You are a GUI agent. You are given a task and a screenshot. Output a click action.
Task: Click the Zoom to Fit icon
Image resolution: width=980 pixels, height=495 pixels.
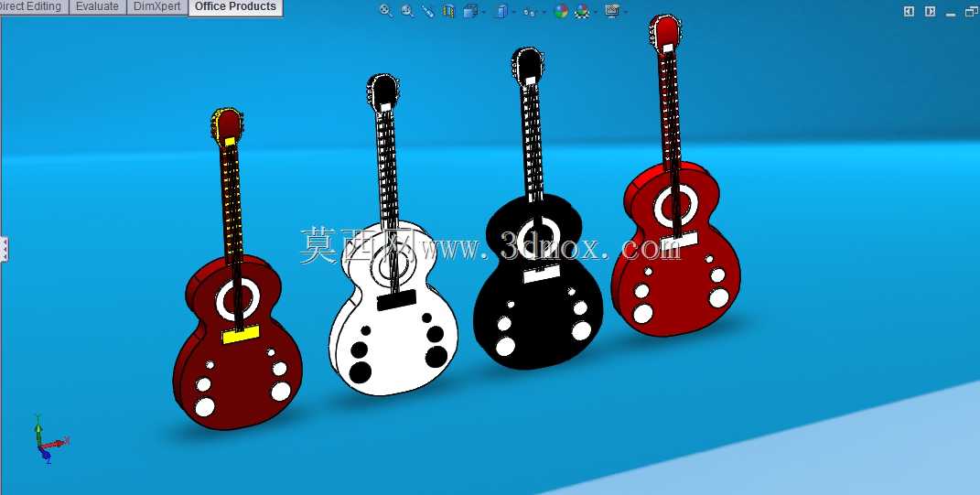(386, 11)
